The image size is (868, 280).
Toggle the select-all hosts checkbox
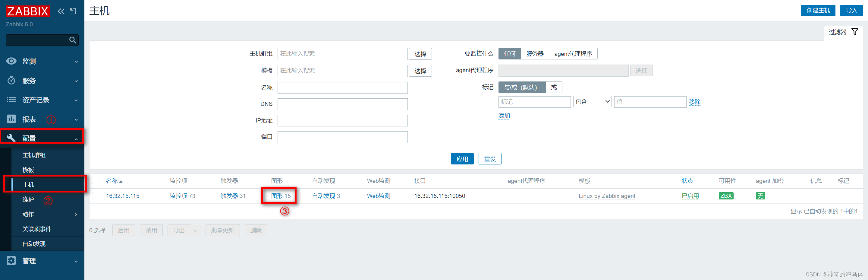coord(95,180)
